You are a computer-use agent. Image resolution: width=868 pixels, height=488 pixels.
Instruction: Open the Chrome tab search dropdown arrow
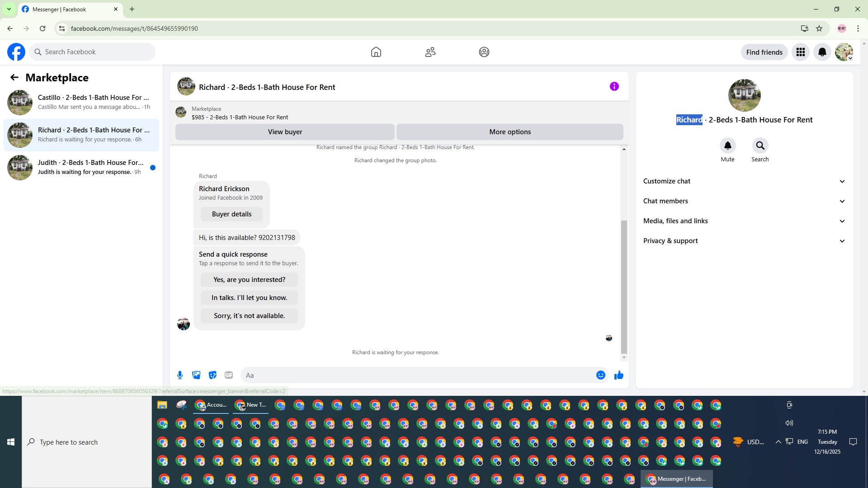click(9, 9)
